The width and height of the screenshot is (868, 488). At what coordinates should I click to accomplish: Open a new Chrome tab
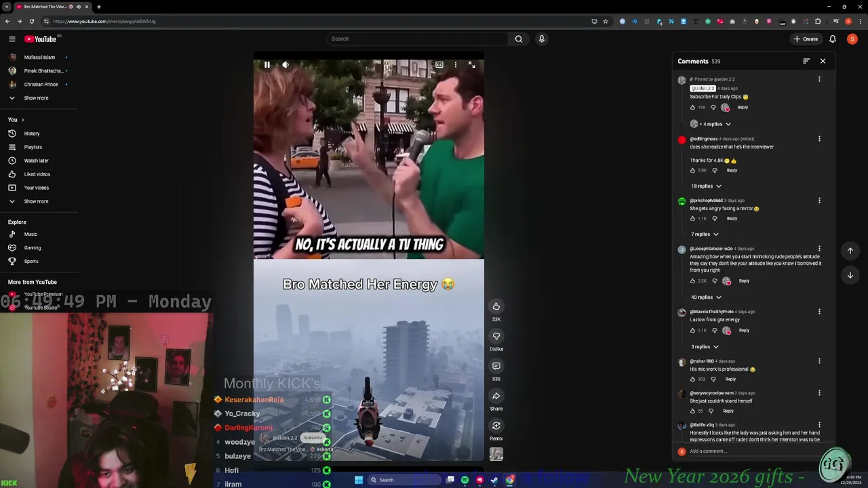coord(98,7)
